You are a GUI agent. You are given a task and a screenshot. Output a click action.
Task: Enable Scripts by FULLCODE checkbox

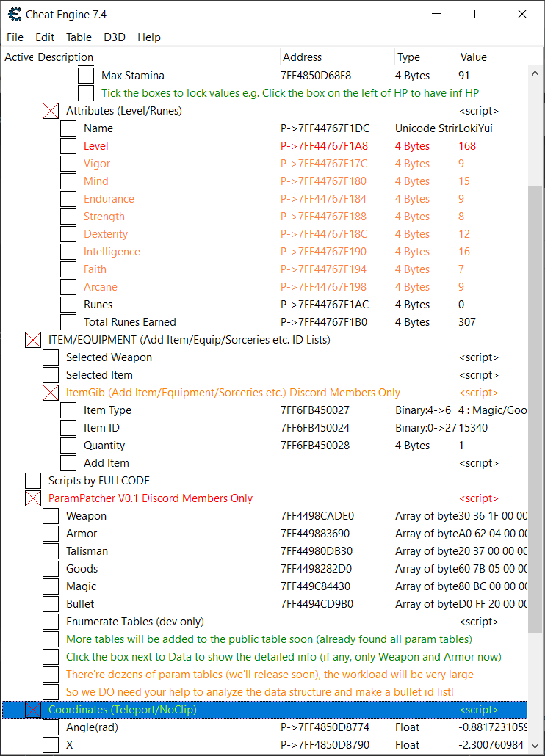pyautogui.click(x=33, y=481)
